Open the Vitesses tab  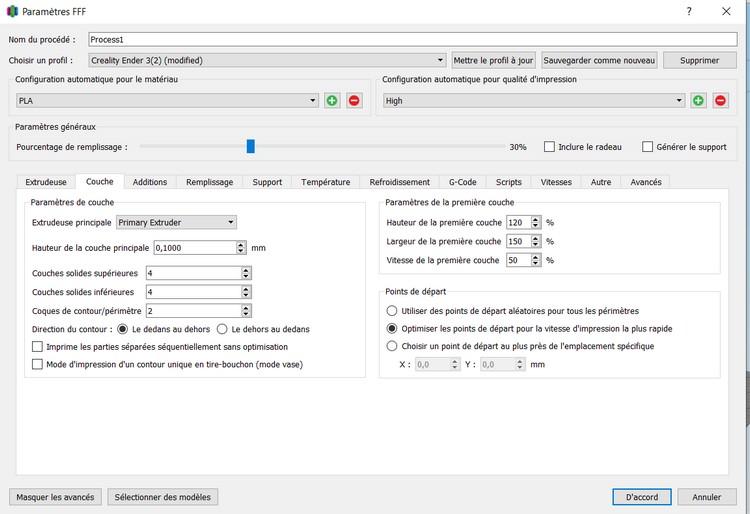point(556,182)
